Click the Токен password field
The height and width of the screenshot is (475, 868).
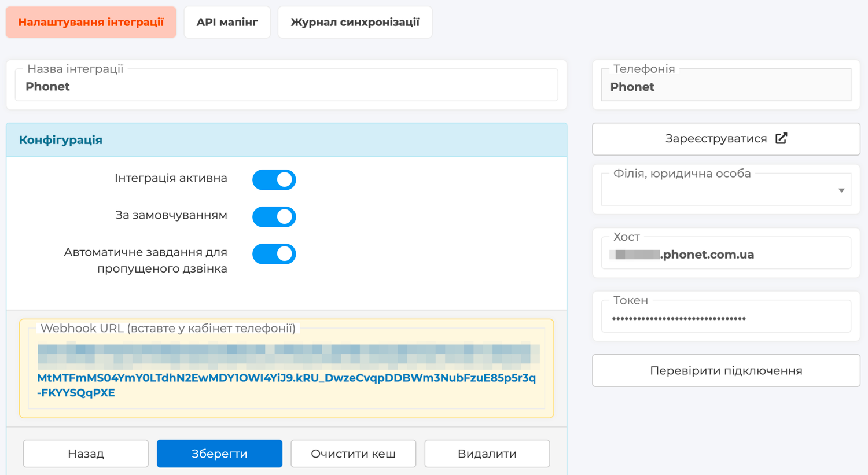pos(726,317)
